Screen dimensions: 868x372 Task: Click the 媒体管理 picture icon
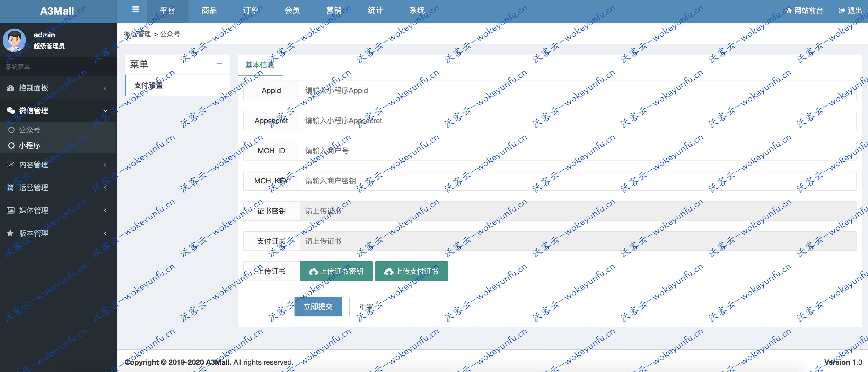10,210
